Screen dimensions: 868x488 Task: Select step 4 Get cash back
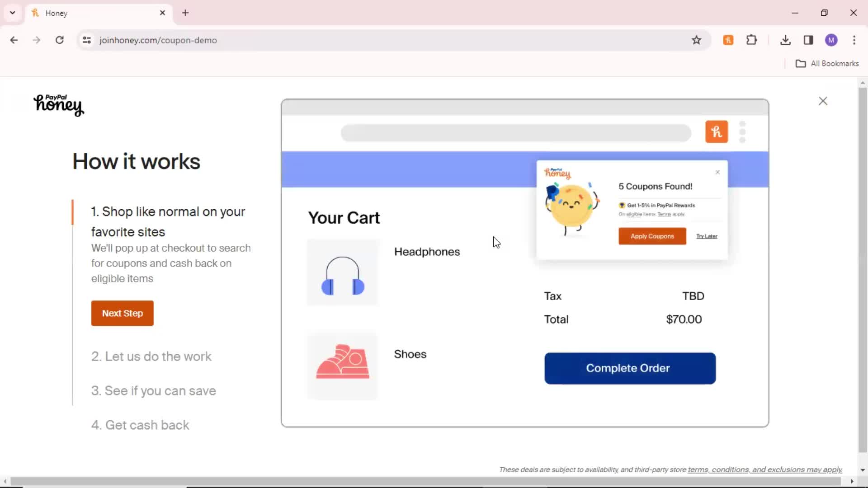[x=140, y=425]
